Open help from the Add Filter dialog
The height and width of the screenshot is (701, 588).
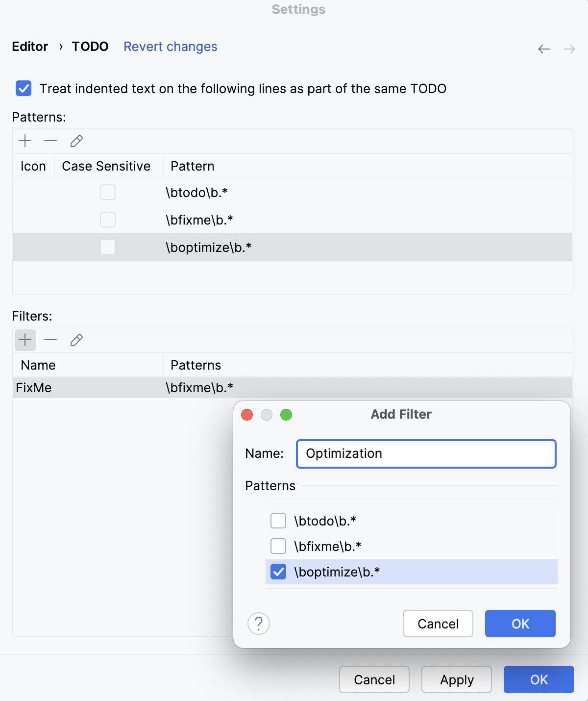(x=259, y=624)
